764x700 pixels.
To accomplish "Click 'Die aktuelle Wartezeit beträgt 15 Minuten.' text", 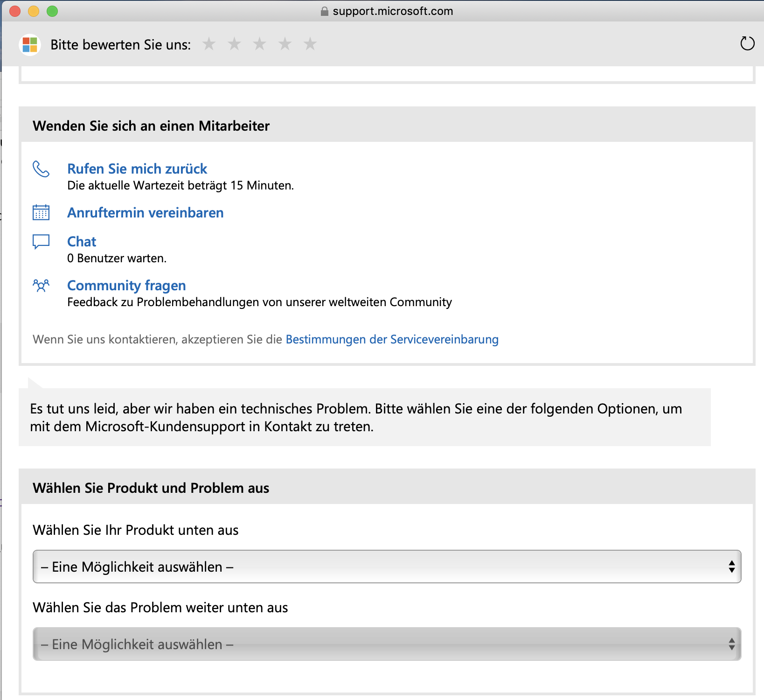I will [x=181, y=185].
